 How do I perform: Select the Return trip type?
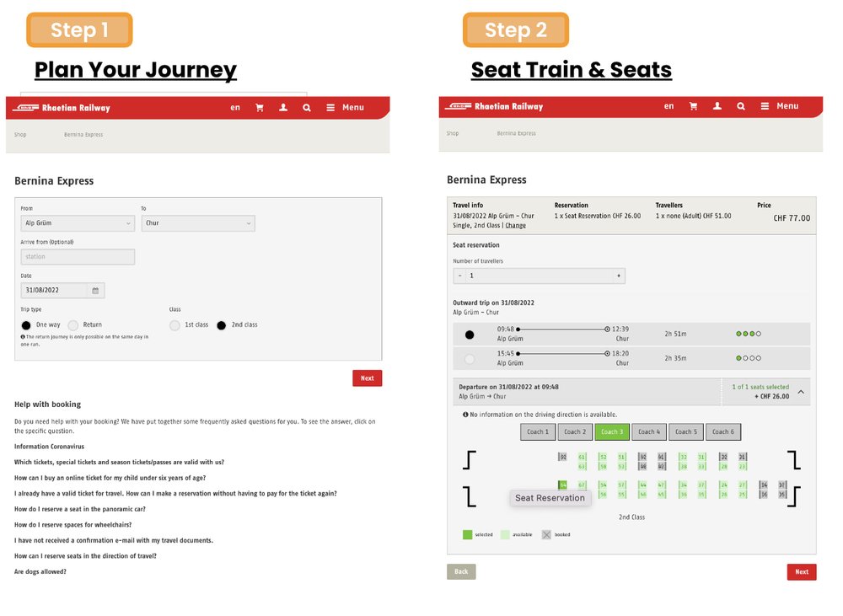75,324
